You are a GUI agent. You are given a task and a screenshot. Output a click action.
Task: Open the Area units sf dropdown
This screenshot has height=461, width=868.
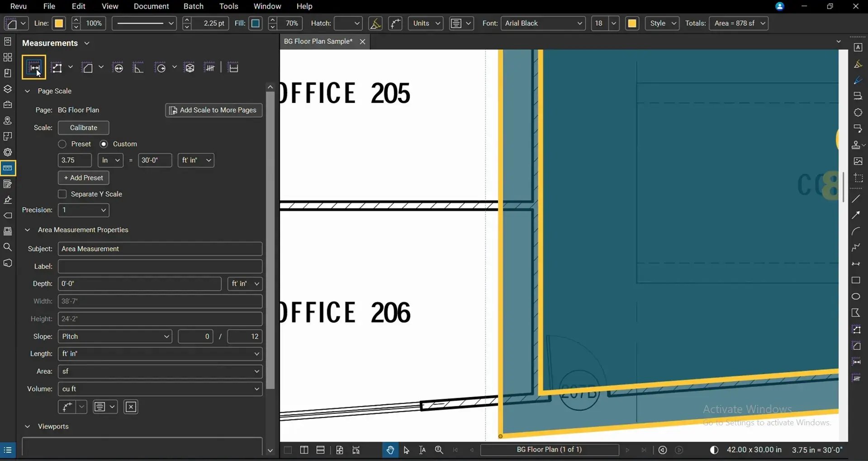click(x=160, y=372)
